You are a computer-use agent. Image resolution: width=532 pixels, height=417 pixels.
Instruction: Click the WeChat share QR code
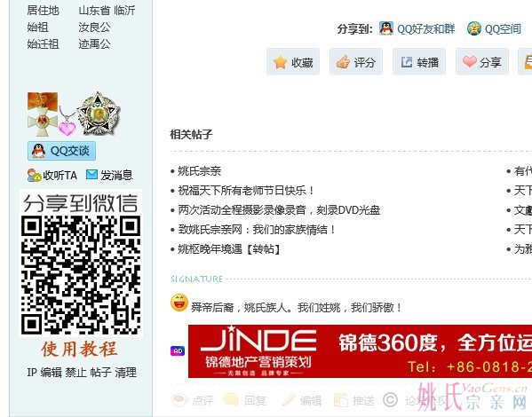click(x=81, y=275)
